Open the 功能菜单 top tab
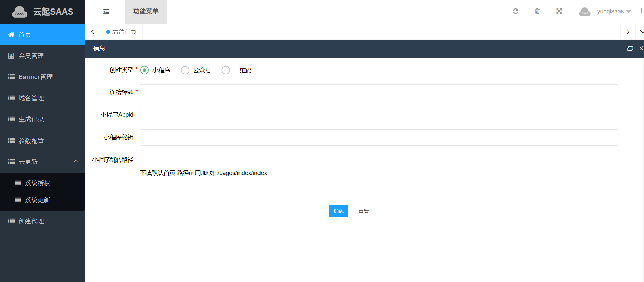Viewport: 644px width, 282px height. (146, 12)
